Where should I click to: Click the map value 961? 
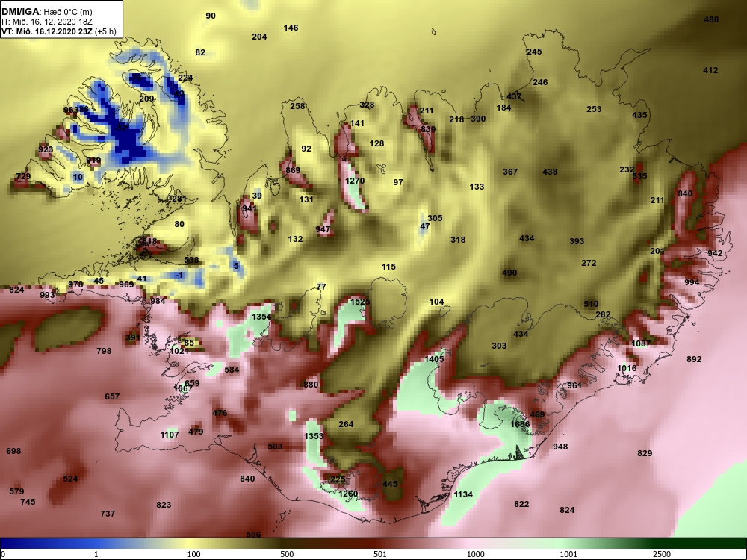point(574,385)
